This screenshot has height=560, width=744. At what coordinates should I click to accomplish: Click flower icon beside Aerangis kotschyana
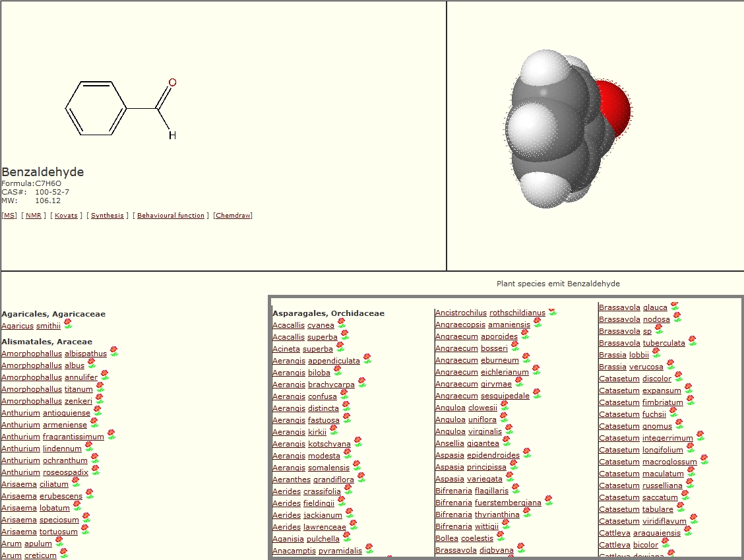(357, 441)
